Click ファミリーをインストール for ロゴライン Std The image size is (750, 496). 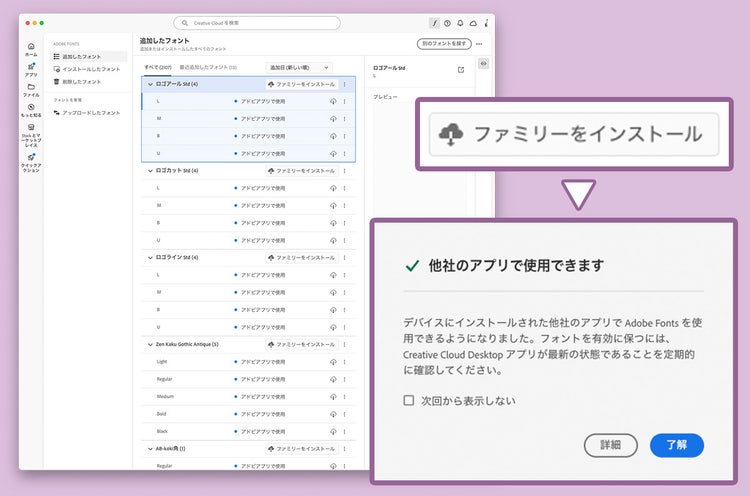click(301, 257)
